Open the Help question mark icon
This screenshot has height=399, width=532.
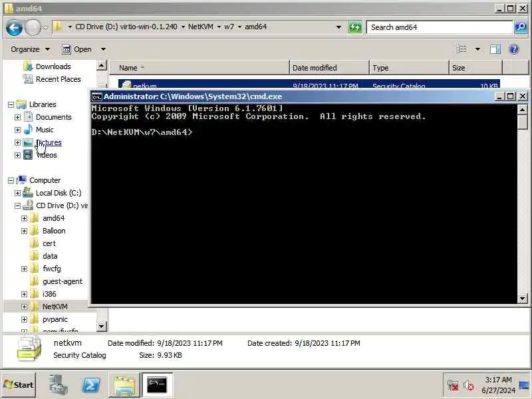[514, 49]
